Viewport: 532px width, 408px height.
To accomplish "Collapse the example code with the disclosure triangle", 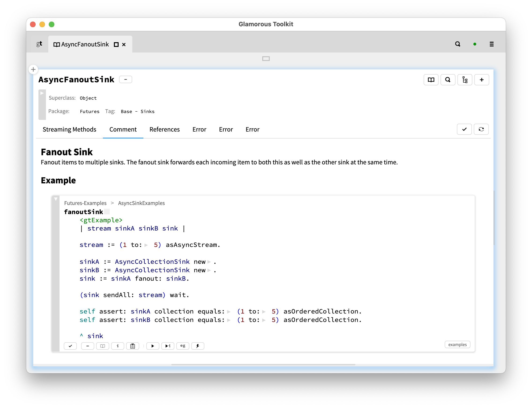I will pos(56,199).
